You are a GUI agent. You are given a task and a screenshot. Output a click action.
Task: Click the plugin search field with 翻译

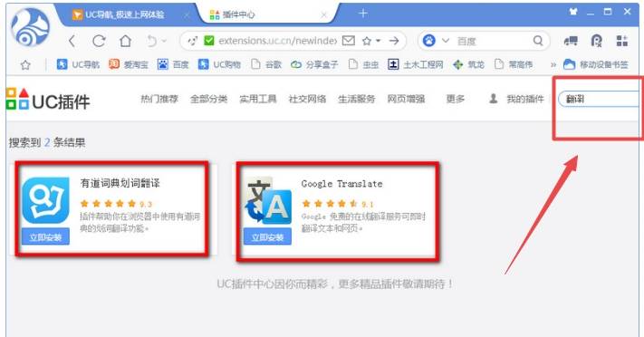600,99
